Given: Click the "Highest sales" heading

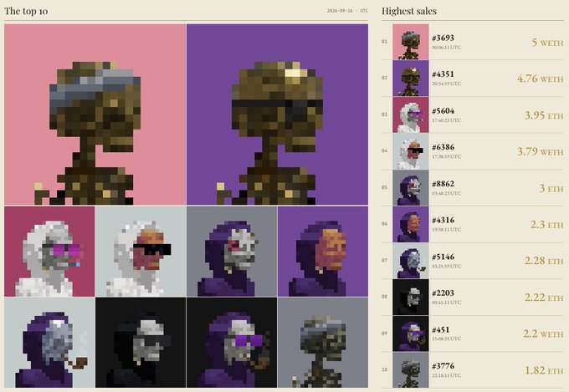Looking at the screenshot, I should point(409,11).
